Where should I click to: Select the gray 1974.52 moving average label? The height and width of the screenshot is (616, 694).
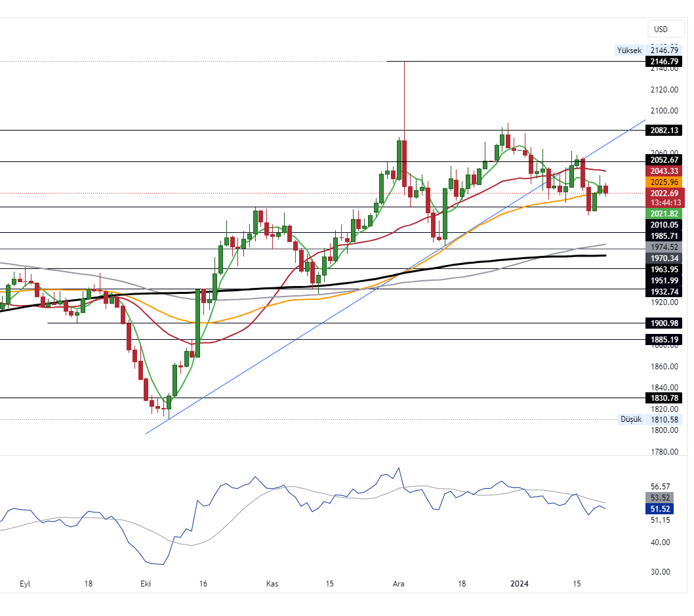tap(664, 247)
